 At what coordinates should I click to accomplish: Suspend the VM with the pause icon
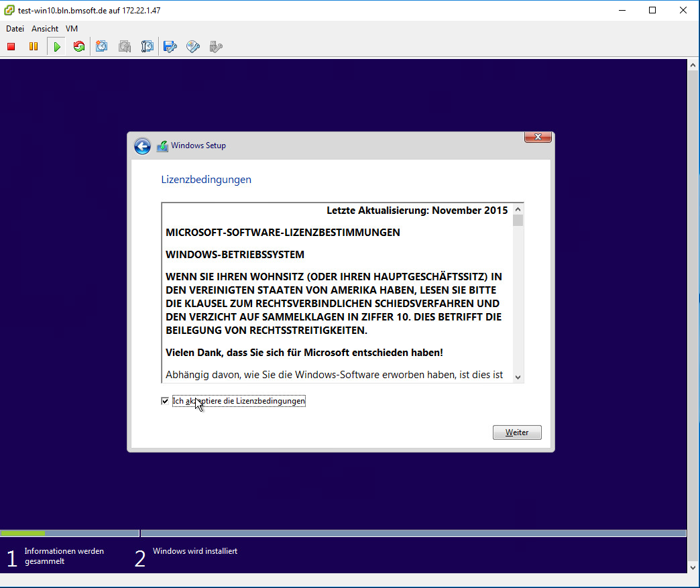point(34,46)
